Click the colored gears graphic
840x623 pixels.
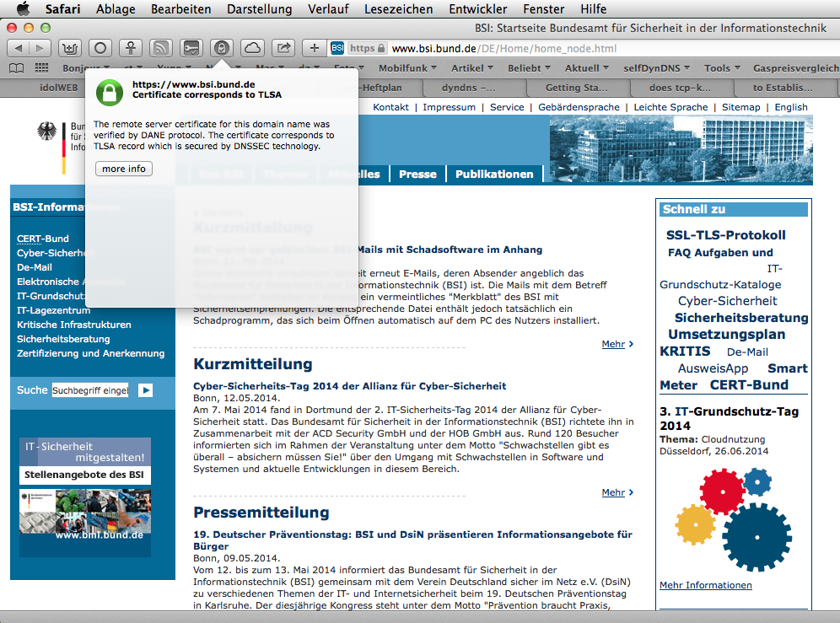[x=733, y=518]
